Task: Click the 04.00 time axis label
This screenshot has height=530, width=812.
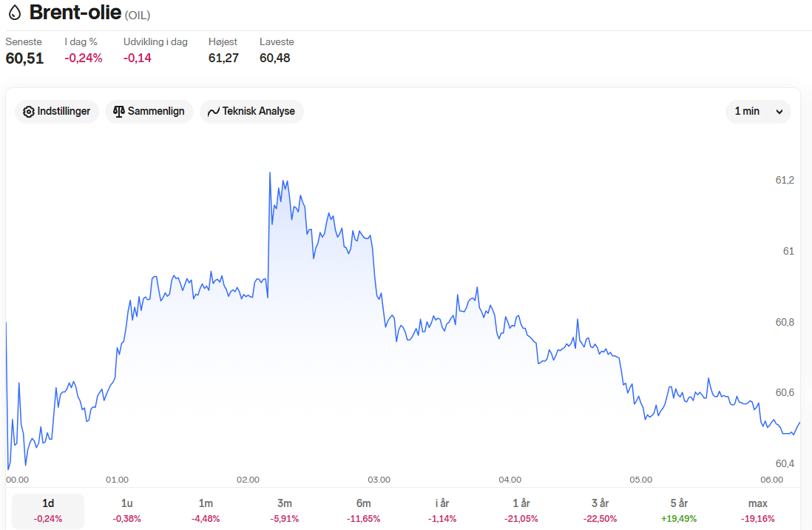Action: (x=510, y=480)
